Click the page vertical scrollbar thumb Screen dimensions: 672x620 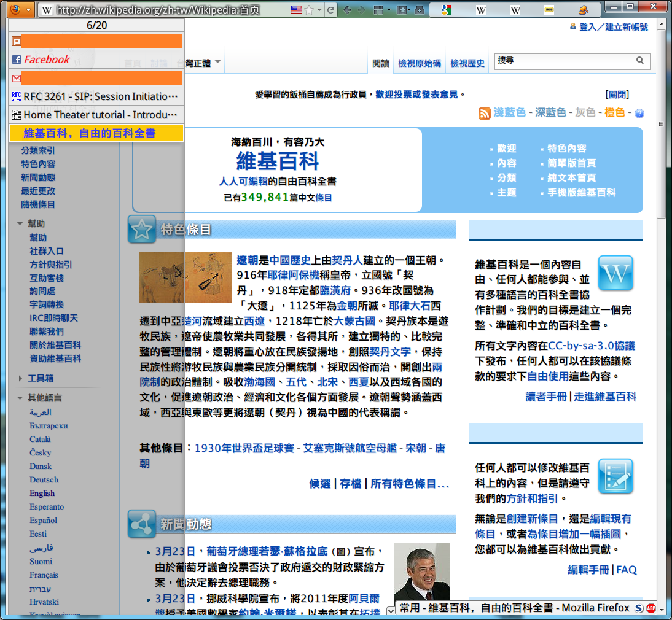661,124
